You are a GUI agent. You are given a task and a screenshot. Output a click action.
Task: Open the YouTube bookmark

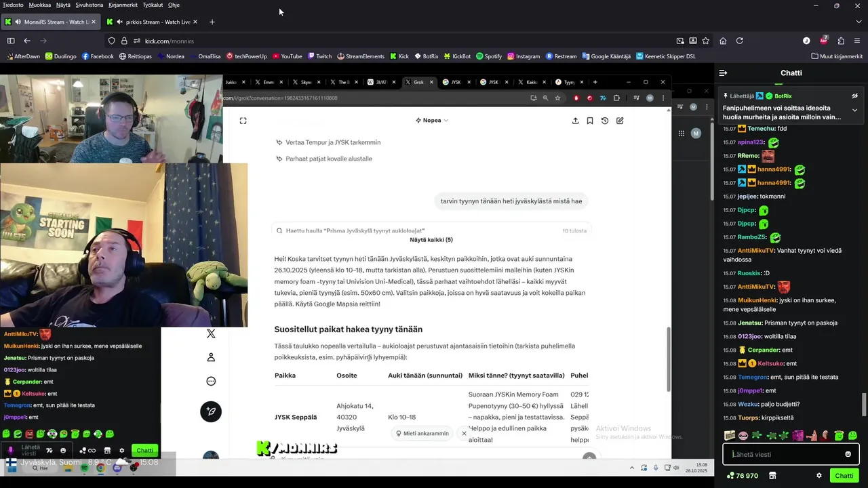coord(288,56)
